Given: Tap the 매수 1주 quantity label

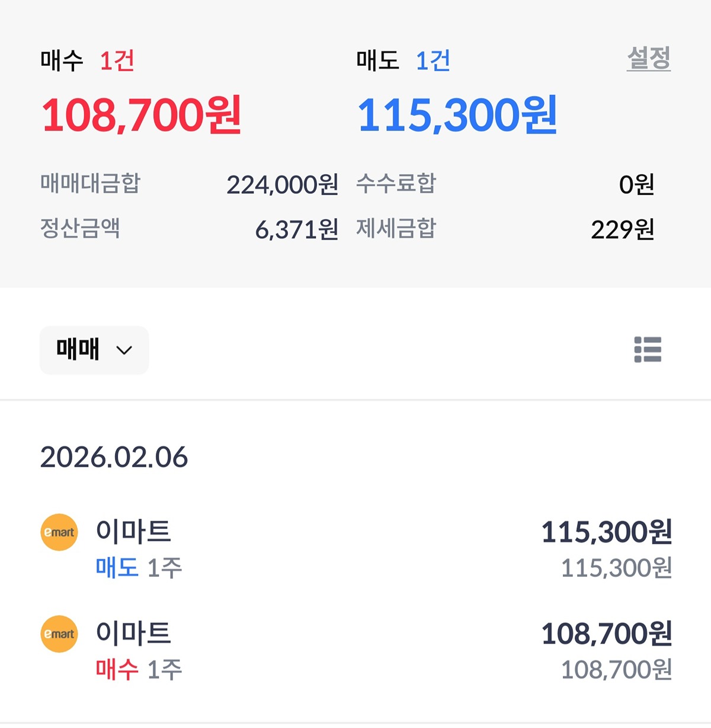Looking at the screenshot, I should pyautogui.click(x=139, y=670).
